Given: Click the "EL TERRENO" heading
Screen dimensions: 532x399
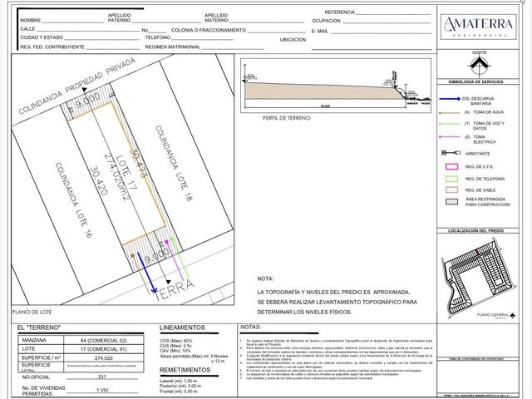Looking at the screenshot, I should (39, 328).
